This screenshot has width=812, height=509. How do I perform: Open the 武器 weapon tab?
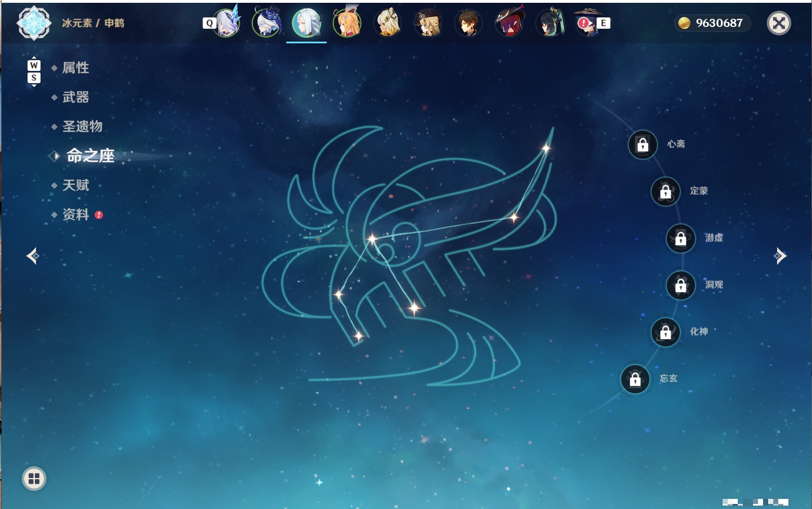click(75, 97)
